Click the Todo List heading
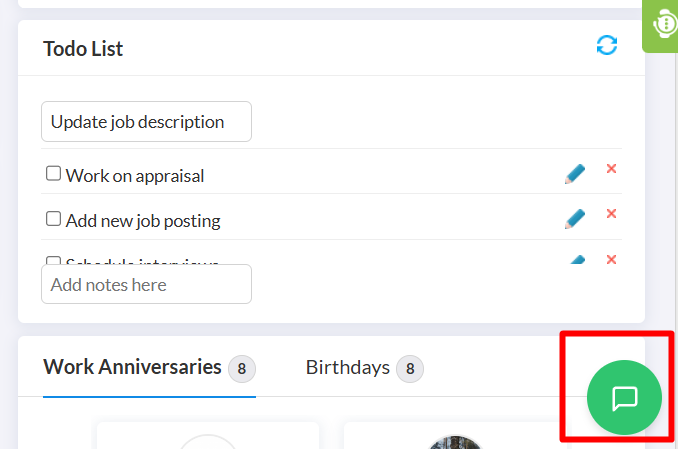 83,48
